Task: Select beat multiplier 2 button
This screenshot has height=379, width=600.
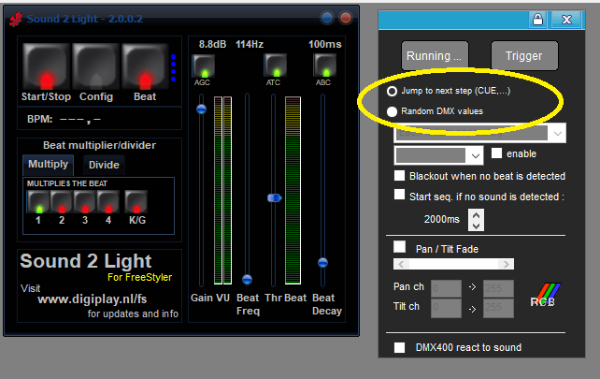Action: pyautogui.click(x=62, y=202)
